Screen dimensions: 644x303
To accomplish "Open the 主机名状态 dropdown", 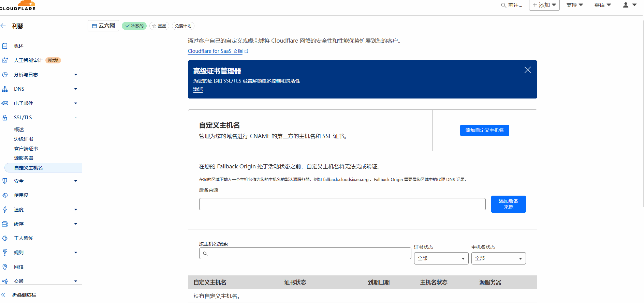I will [x=498, y=258].
